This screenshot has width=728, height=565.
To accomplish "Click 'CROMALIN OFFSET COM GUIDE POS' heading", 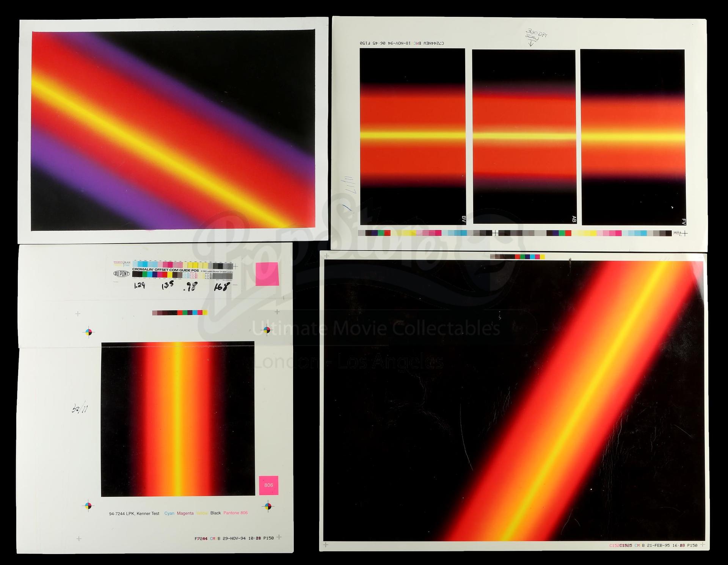I will click(165, 270).
